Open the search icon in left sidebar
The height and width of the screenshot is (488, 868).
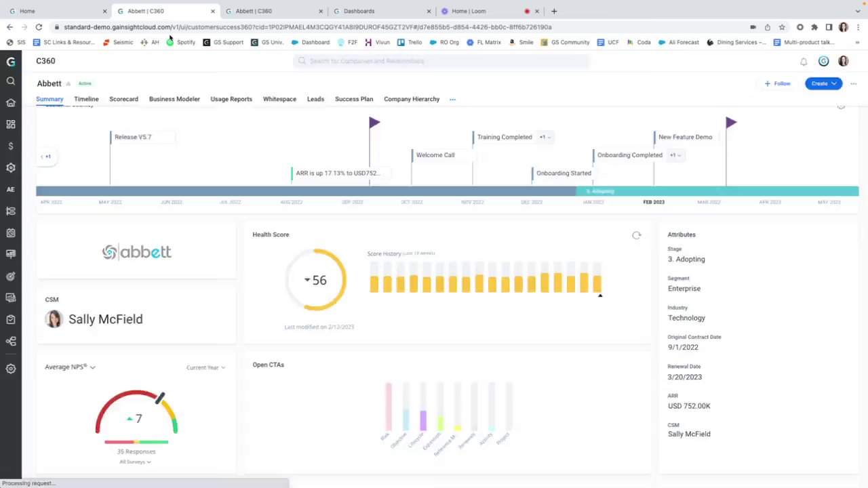(x=11, y=81)
